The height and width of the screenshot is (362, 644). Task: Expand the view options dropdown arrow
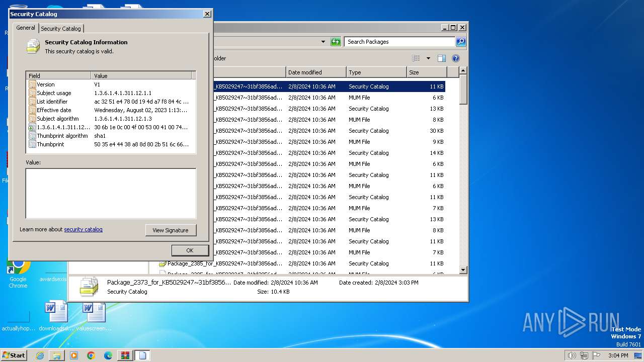coord(428,58)
